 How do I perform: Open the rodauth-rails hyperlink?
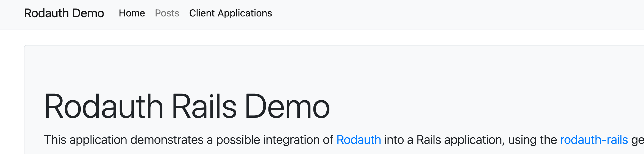pos(594,140)
